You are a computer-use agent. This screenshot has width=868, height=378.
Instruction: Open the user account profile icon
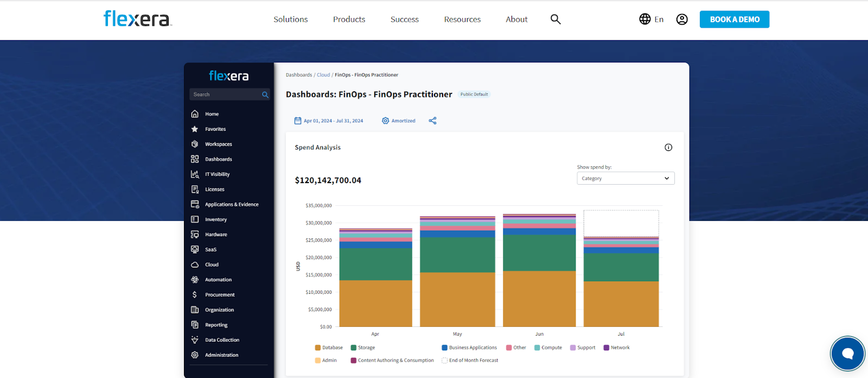(682, 19)
